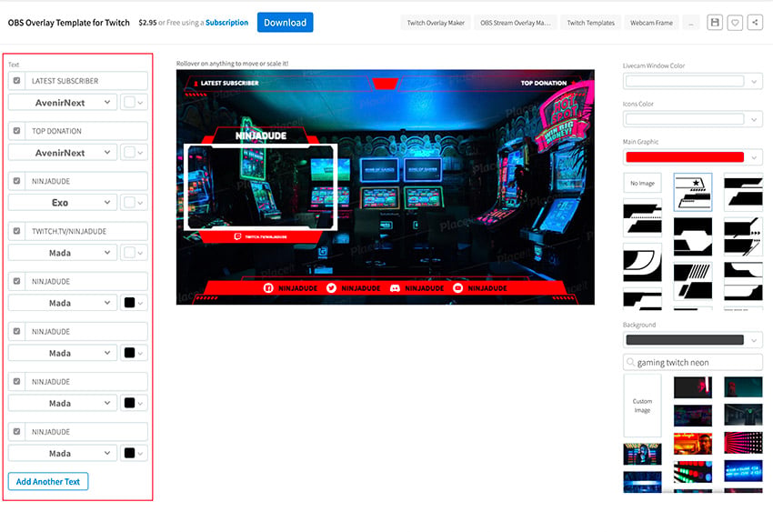
Task: Click the icon beside LATEST SUBSCRIBER in the preview
Action: (x=196, y=84)
